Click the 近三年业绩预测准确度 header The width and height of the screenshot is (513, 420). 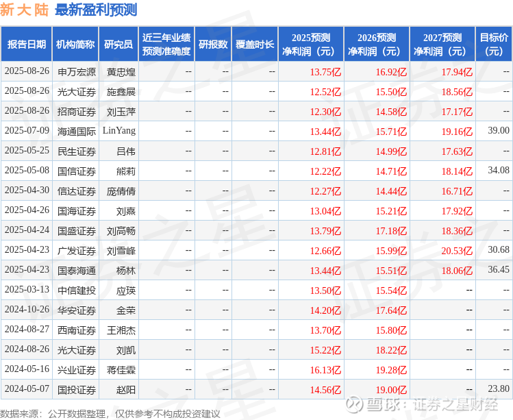[166, 45]
